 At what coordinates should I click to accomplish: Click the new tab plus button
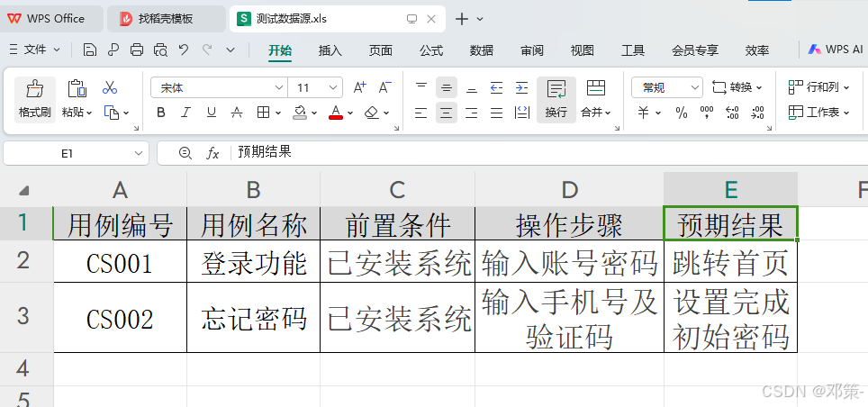click(461, 19)
